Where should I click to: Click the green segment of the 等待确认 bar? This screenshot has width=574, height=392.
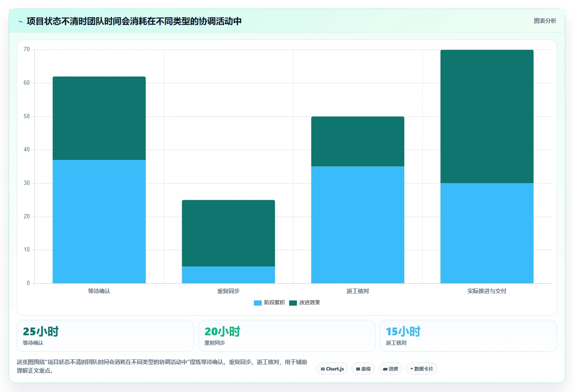point(99,118)
